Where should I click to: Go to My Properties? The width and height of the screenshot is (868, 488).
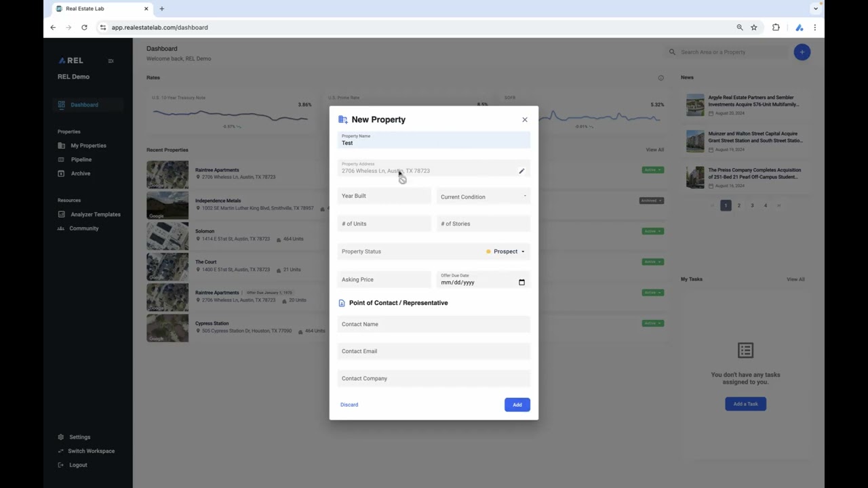pyautogui.click(x=88, y=146)
